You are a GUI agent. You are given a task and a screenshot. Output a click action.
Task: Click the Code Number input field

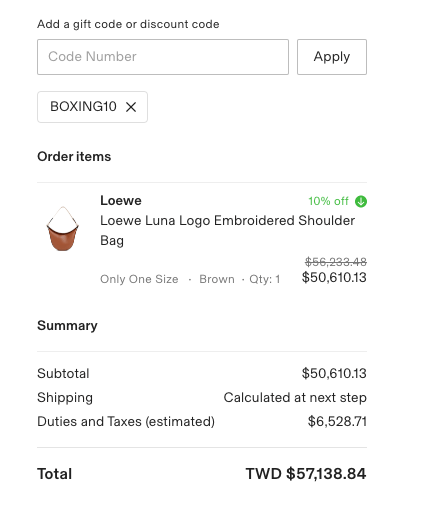click(163, 57)
